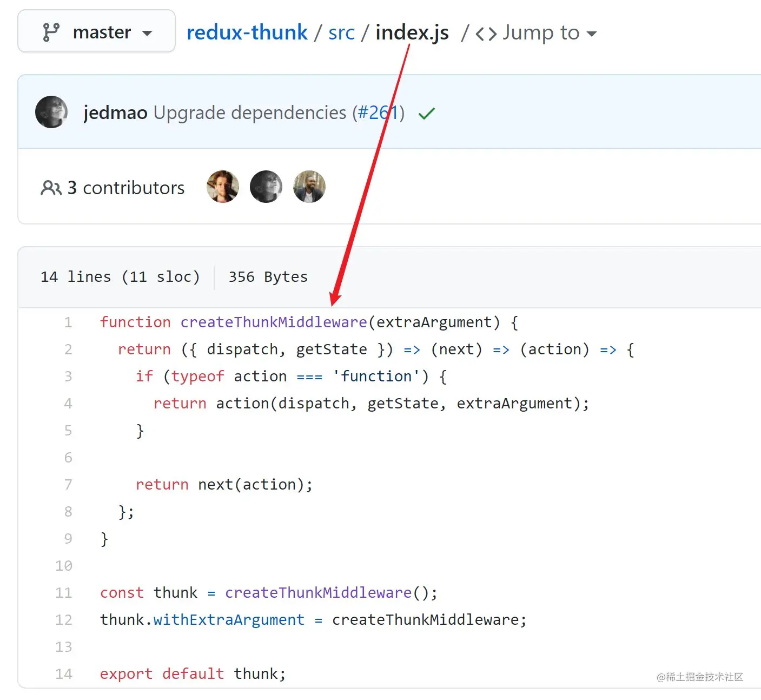Navigate to src folder breadcrumb

[341, 33]
